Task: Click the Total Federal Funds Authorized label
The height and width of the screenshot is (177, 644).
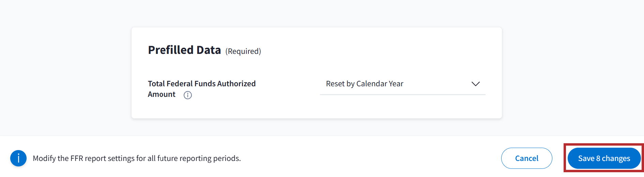Action: [x=201, y=84]
